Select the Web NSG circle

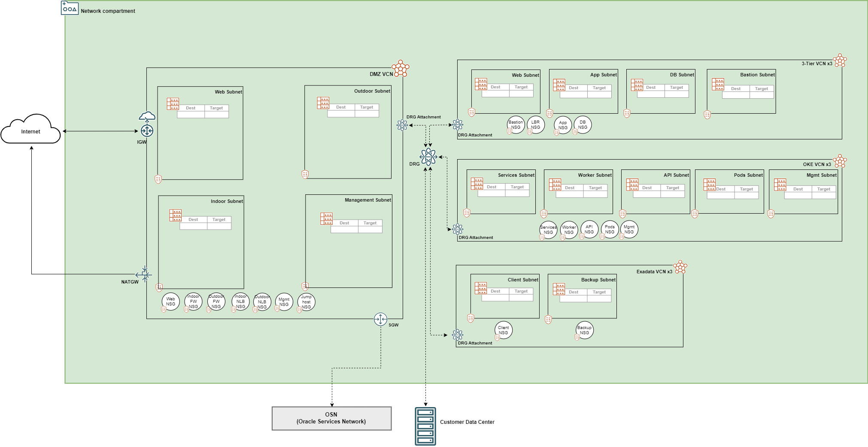tap(171, 302)
